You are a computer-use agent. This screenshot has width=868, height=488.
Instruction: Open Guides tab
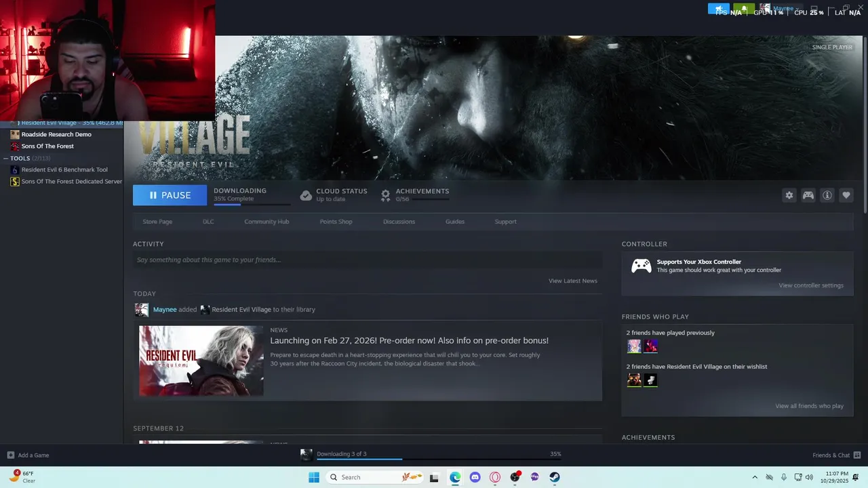coord(455,222)
